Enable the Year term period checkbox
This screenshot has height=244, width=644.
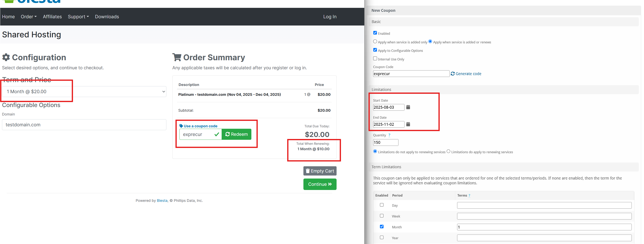click(x=382, y=237)
